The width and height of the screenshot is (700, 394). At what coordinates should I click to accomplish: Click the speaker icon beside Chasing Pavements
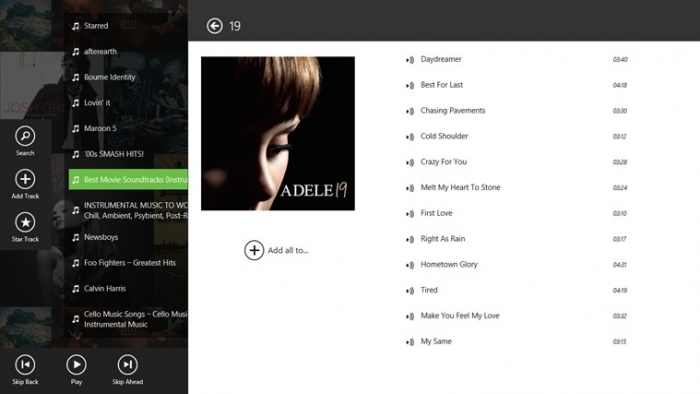point(410,111)
